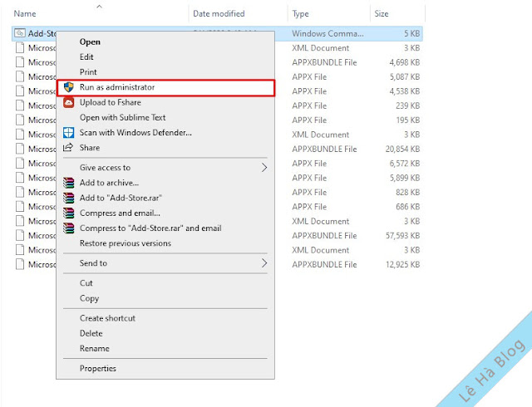Click the 4,698 KB size cell
The height and width of the screenshot is (407, 532).
(x=405, y=62)
